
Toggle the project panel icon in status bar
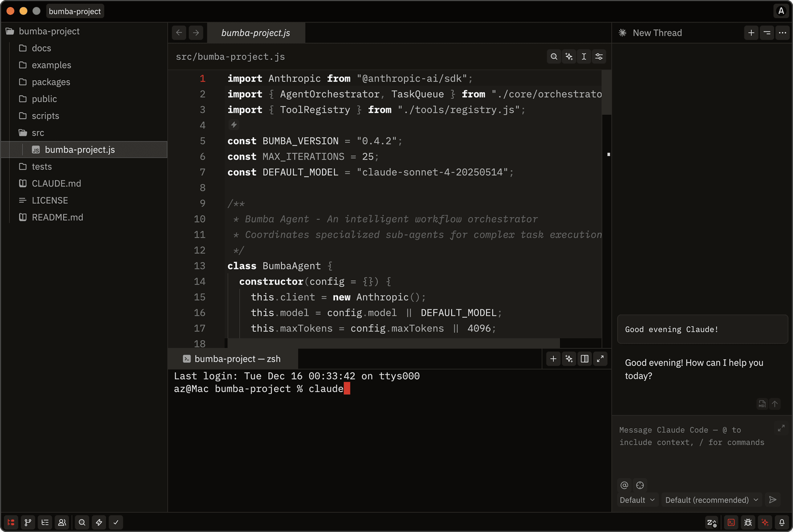[x=11, y=522]
